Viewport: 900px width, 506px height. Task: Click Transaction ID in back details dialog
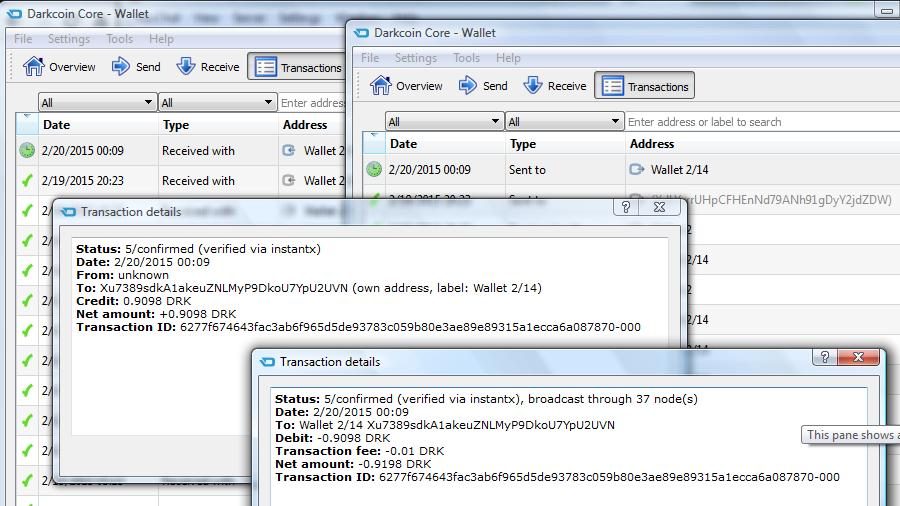[358, 327]
